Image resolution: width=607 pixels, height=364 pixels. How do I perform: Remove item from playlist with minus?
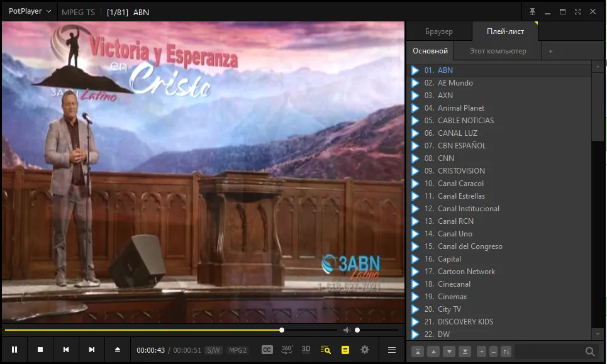coord(494,351)
